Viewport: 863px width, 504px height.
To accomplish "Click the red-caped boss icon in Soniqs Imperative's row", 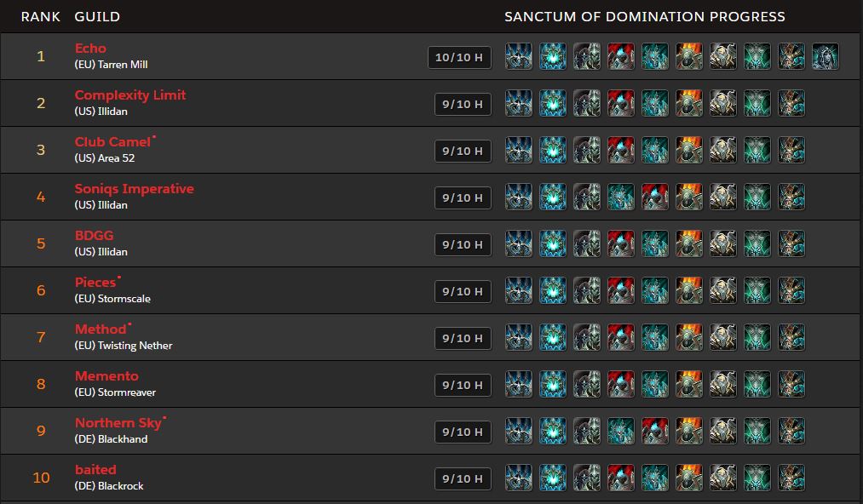I will click(x=655, y=198).
